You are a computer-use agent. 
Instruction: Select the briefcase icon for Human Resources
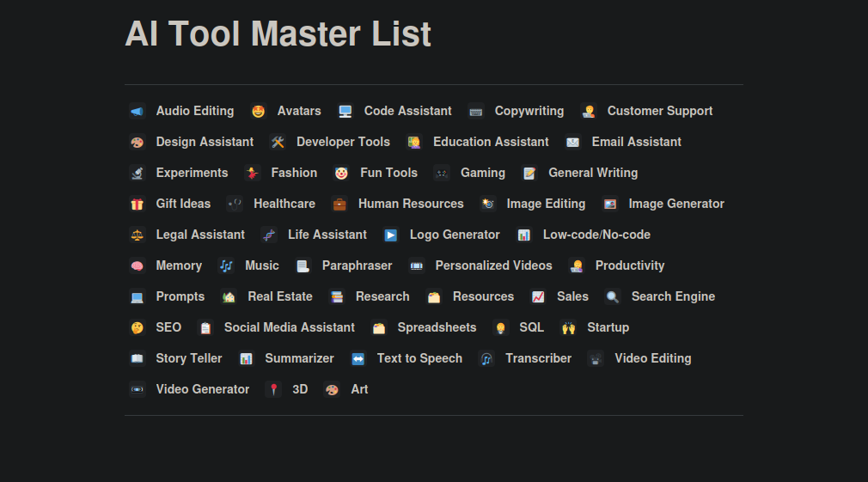[x=339, y=204]
